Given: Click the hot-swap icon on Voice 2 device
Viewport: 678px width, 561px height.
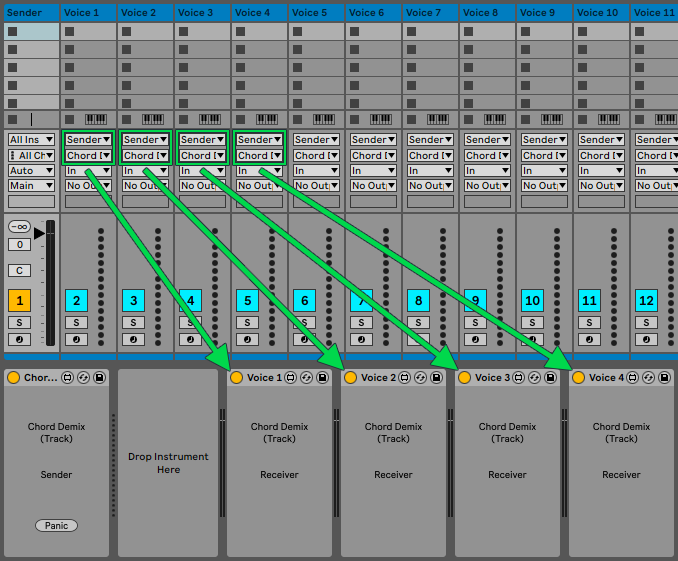Looking at the screenshot, I should point(421,378).
